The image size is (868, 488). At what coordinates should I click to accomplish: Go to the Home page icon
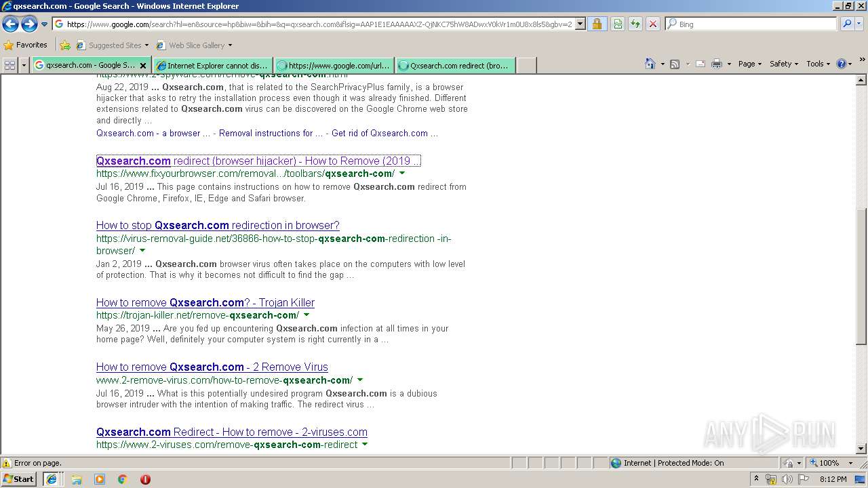pos(650,64)
